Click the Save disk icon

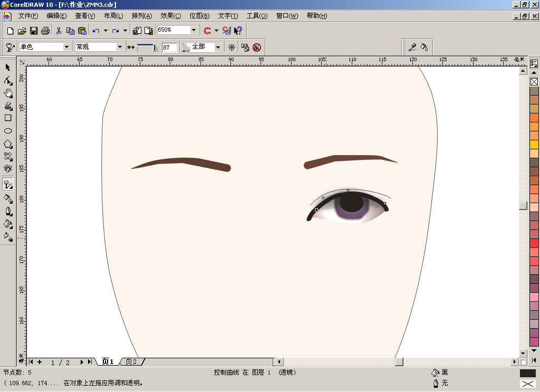click(33, 31)
